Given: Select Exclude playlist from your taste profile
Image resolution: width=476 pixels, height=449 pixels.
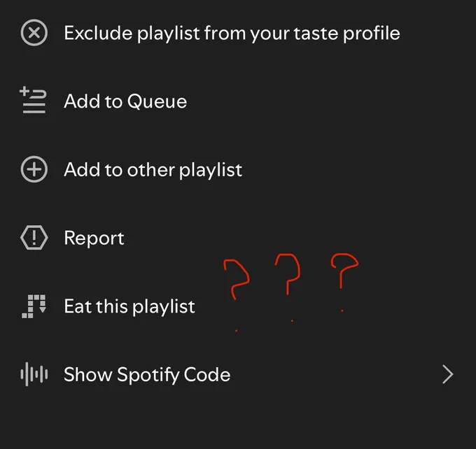Looking at the screenshot, I should point(232,33).
